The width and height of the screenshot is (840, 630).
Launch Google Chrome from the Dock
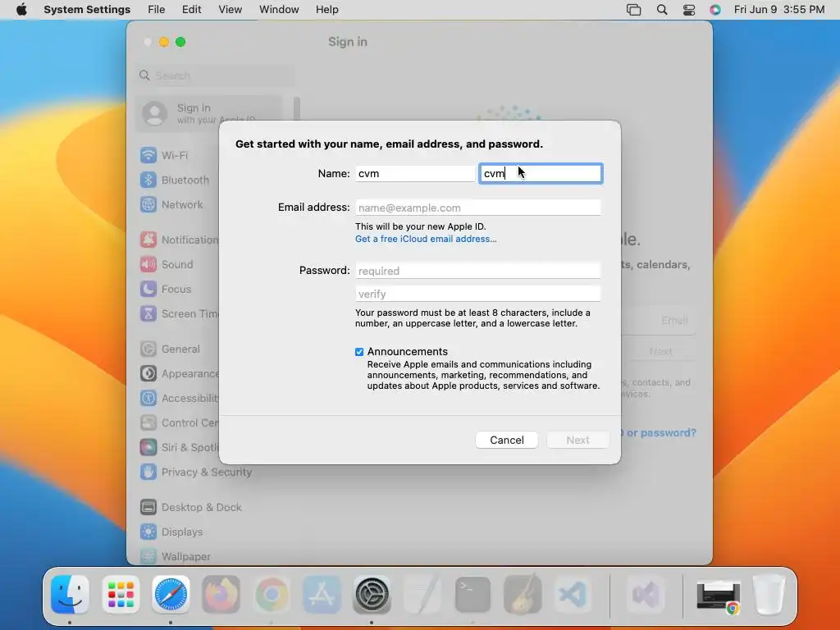pyautogui.click(x=272, y=595)
